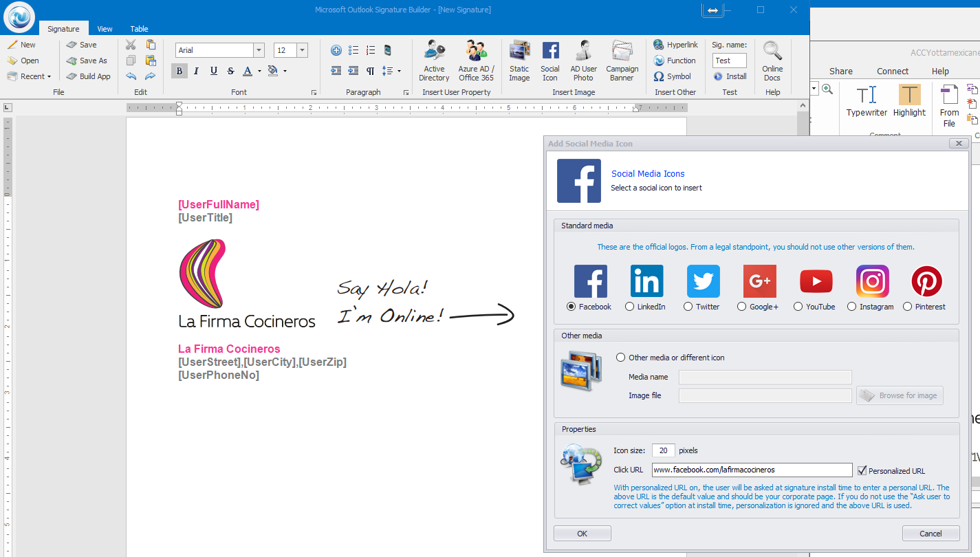The height and width of the screenshot is (557, 980).
Task: Select the Instagram radio button
Action: [851, 307]
